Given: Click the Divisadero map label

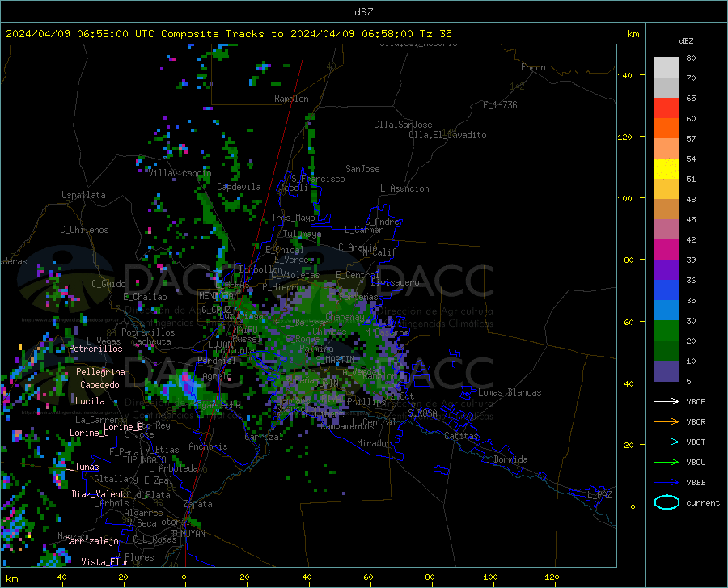Looking at the screenshot, I should pyautogui.click(x=395, y=282).
